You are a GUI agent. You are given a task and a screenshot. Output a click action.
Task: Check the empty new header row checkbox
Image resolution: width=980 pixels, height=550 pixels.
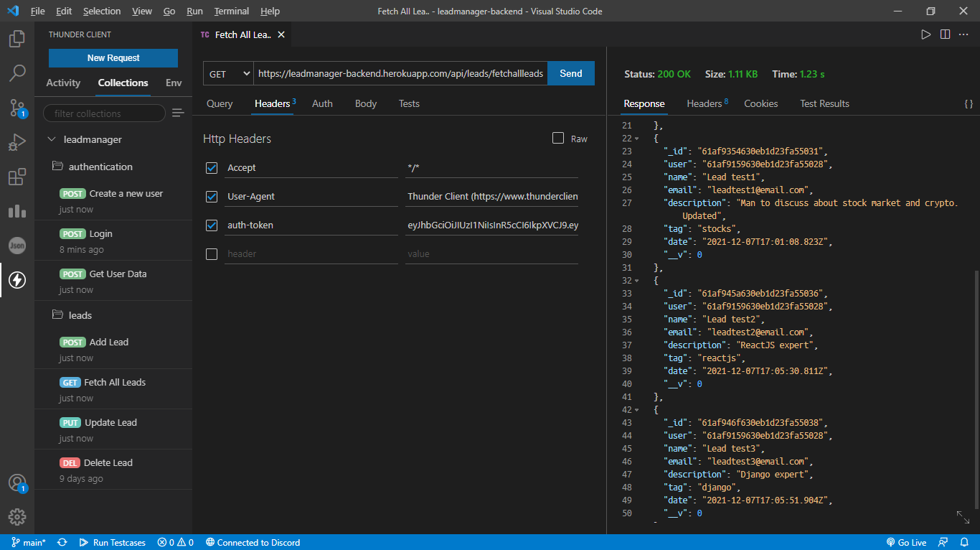tap(212, 254)
